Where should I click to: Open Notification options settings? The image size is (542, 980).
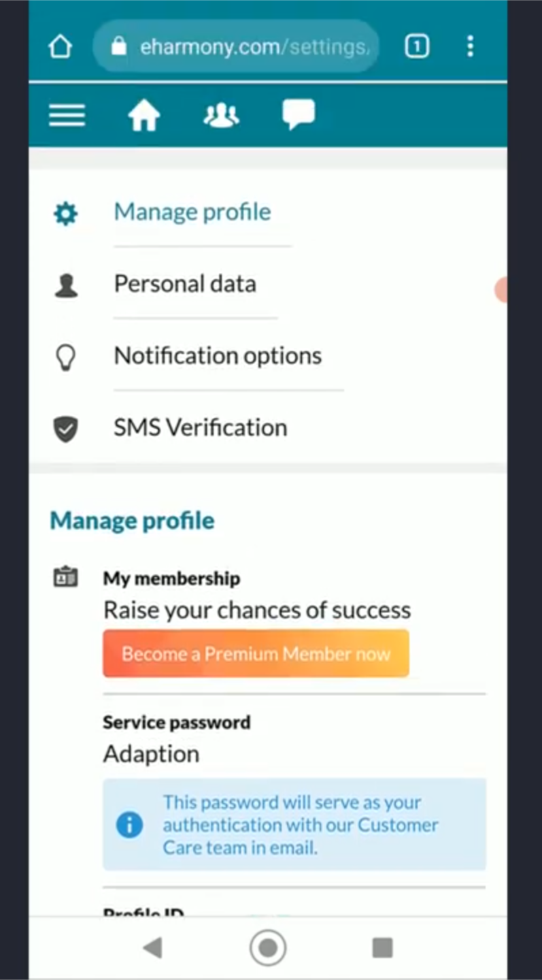[x=218, y=355]
